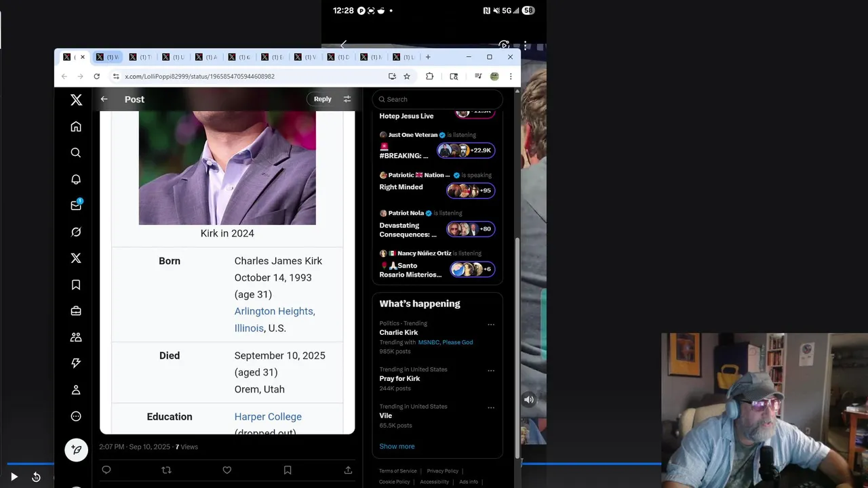Play the video with the play button
The height and width of the screenshot is (488, 868).
(x=14, y=477)
